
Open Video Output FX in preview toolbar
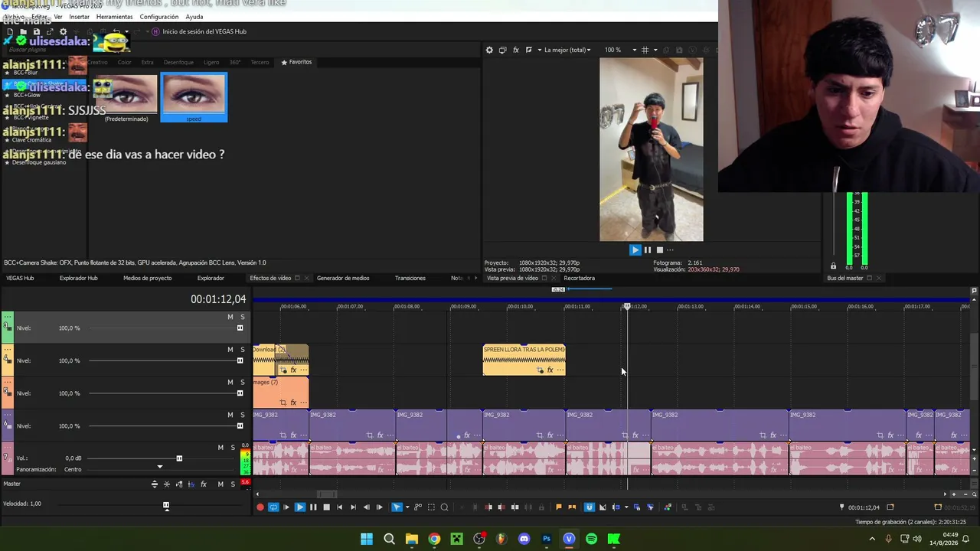tap(516, 50)
